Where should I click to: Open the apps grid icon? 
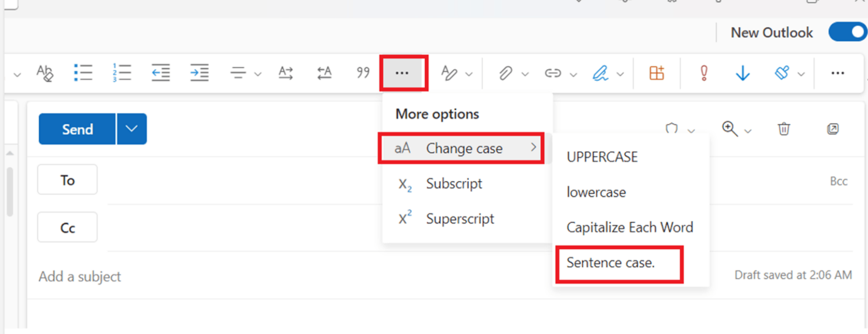657,73
